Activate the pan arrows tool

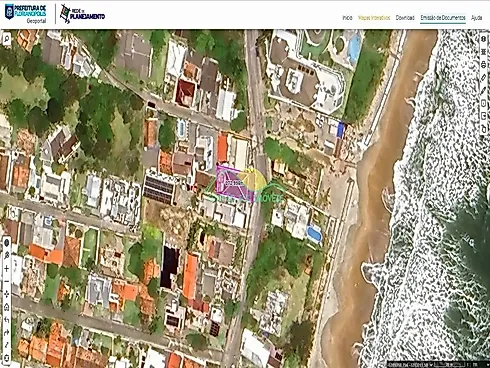pyautogui.click(x=6, y=294)
